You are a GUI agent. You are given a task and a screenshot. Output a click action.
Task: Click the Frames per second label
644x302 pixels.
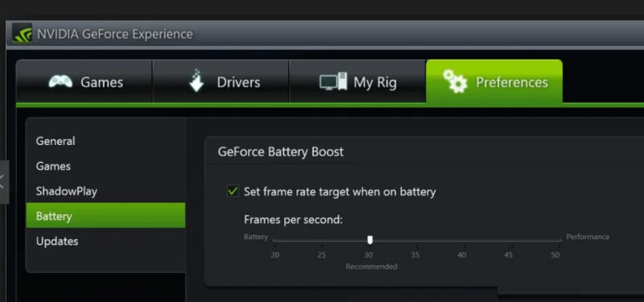click(x=293, y=220)
